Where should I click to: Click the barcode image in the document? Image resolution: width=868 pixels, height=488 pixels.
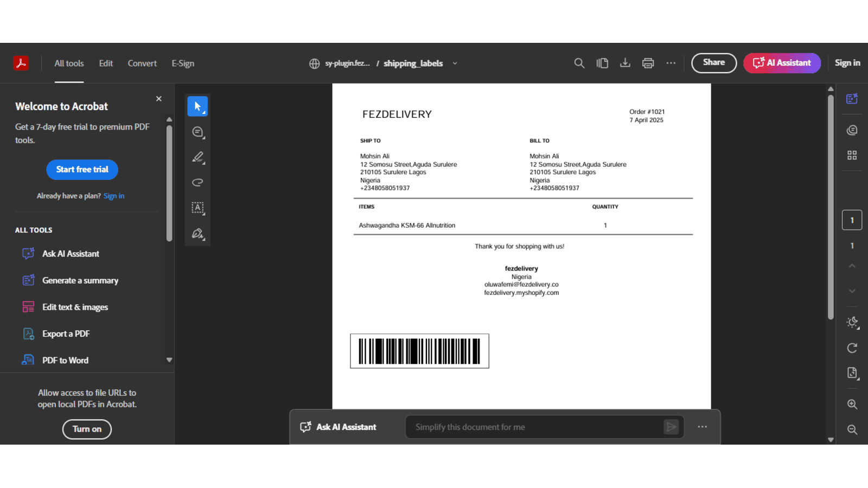click(419, 351)
